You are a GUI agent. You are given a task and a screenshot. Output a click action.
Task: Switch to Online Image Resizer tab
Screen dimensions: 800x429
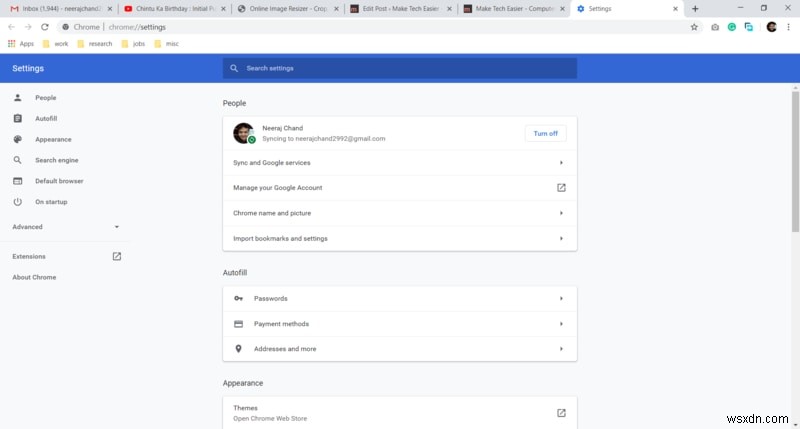[x=288, y=9]
